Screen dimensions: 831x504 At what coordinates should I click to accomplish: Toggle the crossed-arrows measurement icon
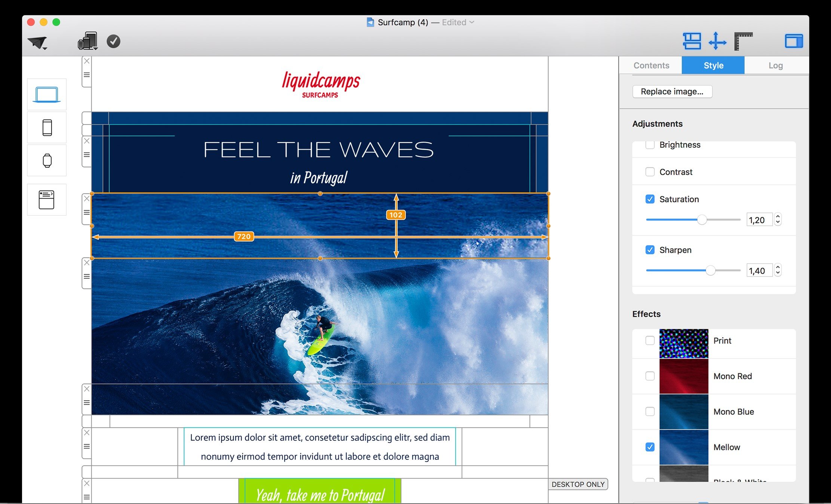point(717,41)
